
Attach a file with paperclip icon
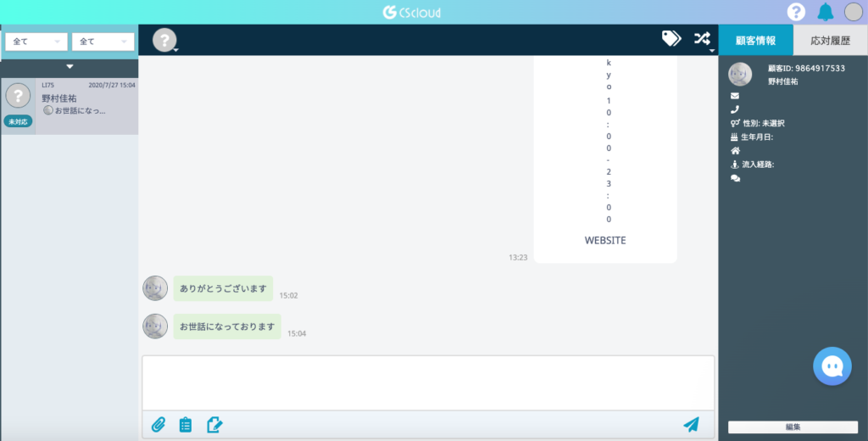click(x=159, y=425)
